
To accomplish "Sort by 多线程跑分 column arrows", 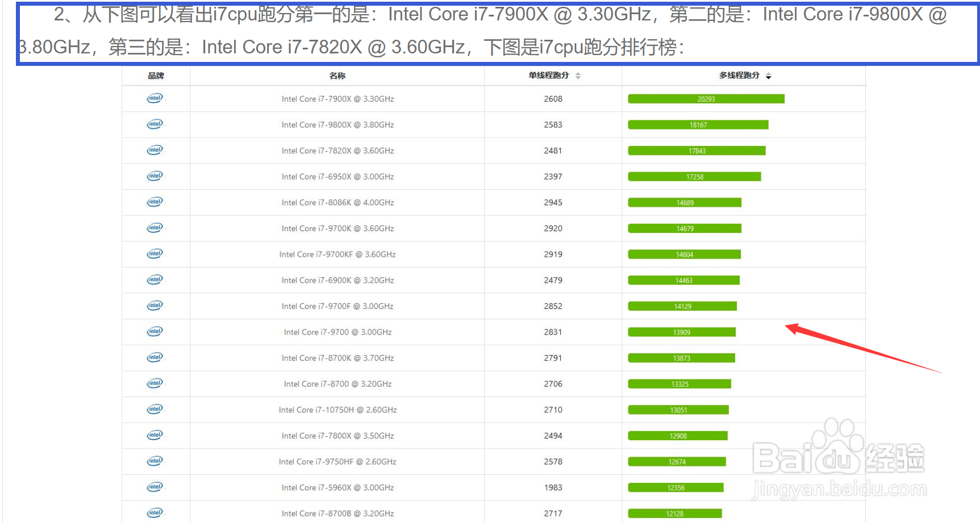I will click(x=769, y=76).
